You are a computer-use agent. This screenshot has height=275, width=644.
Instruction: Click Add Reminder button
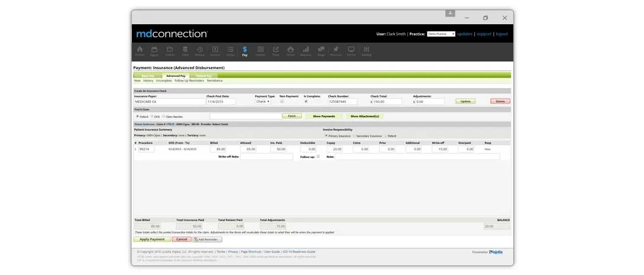(x=208, y=240)
